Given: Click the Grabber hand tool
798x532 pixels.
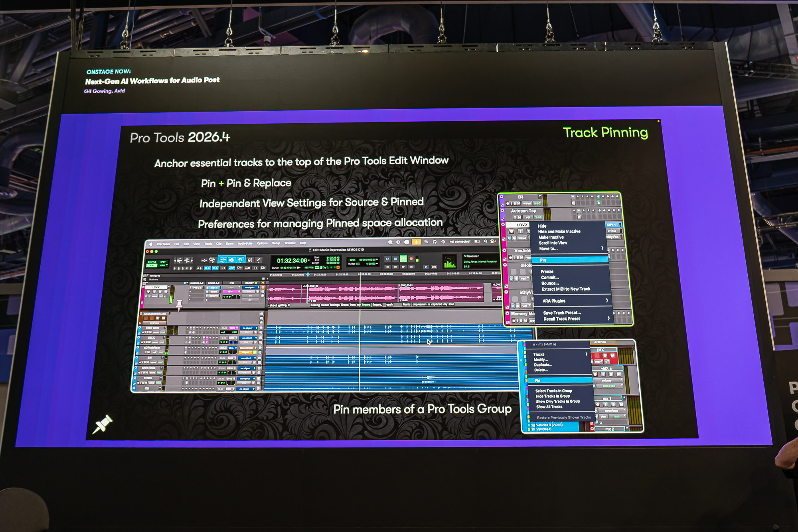Looking at the screenshot, I should [240, 260].
